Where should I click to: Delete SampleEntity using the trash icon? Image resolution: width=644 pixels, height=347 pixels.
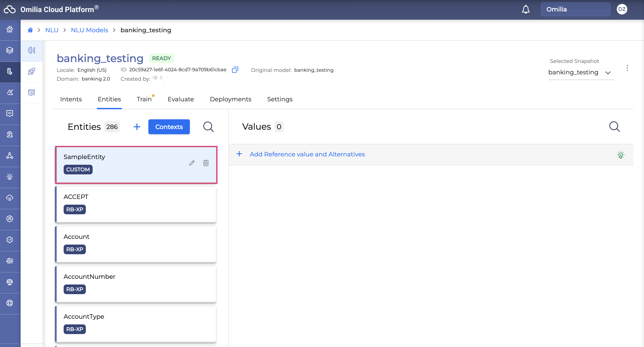pos(206,163)
